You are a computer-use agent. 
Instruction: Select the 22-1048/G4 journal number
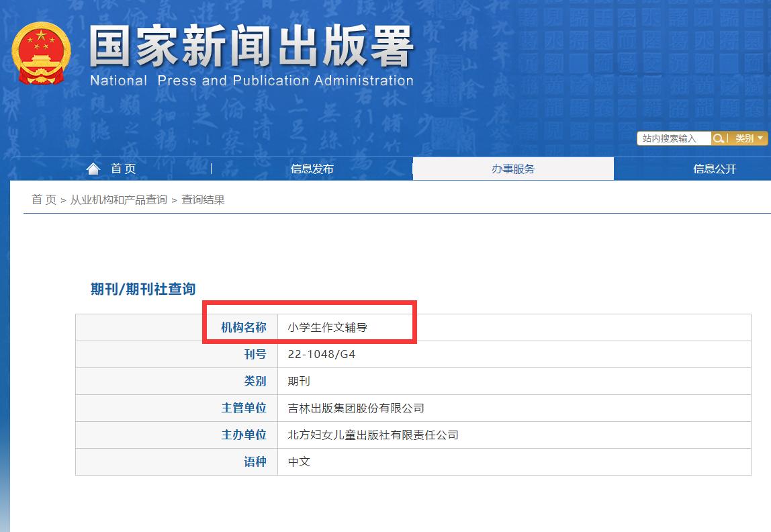coord(322,355)
